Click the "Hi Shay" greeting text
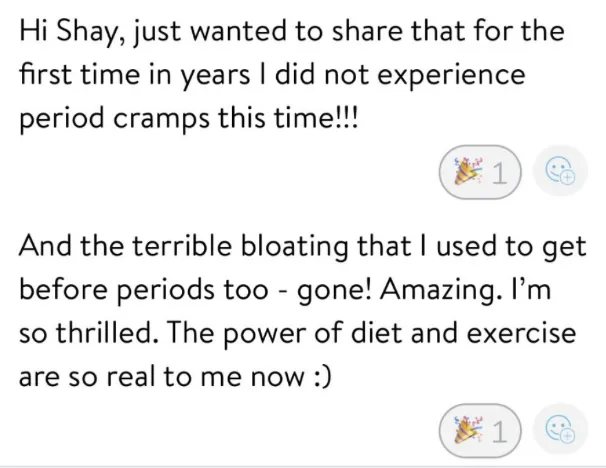 click(x=67, y=33)
